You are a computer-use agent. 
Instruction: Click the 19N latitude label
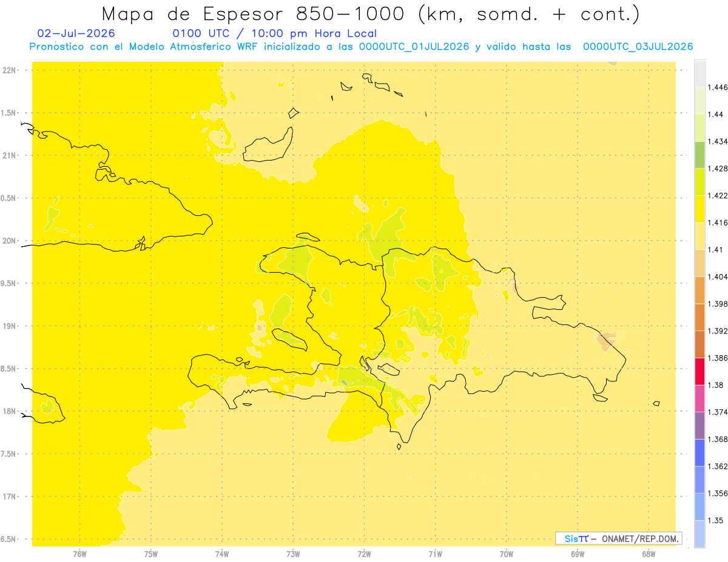click(x=10, y=326)
